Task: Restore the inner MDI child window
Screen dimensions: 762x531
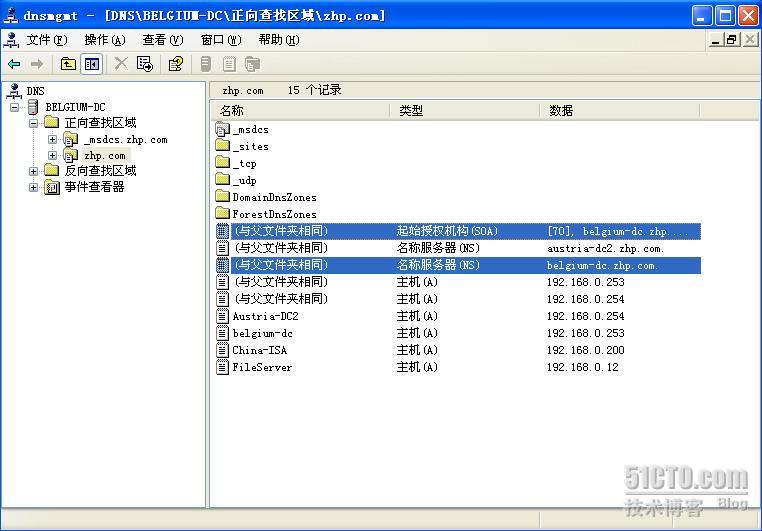Action: click(x=731, y=39)
